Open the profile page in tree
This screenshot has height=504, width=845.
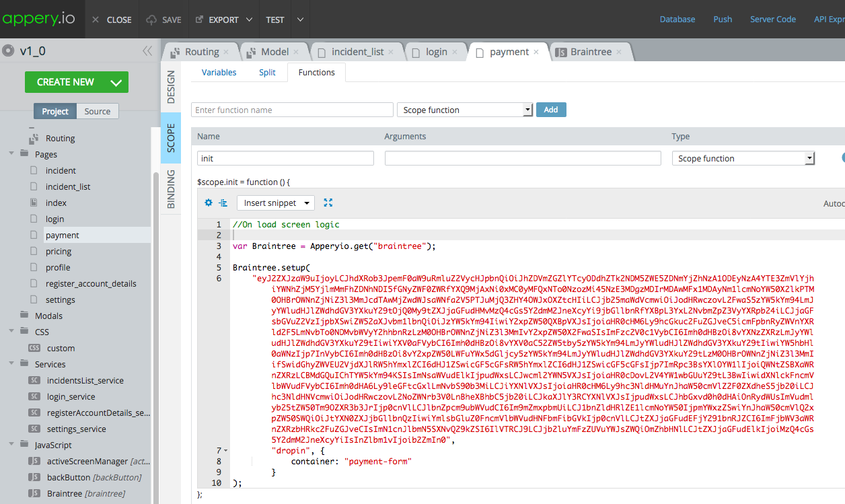pos(58,267)
